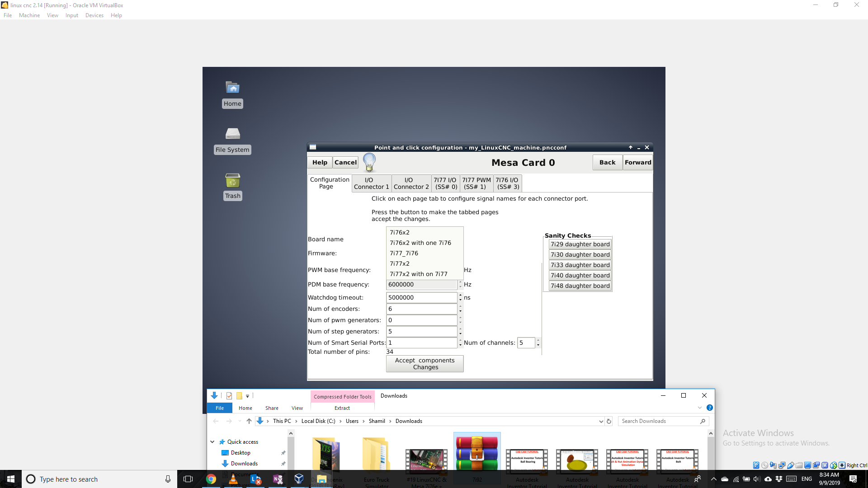Click File Explorer icon in taskbar
The width and height of the screenshot is (868, 488).
[x=321, y=479]
